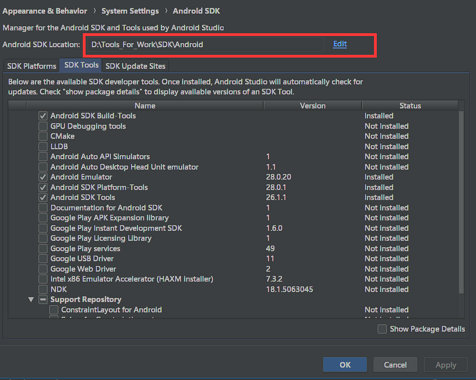Click the Apply button
Image resolution: width=476 pixels, height=380 pixels.
pyautogui.click(x=446, y=365)
